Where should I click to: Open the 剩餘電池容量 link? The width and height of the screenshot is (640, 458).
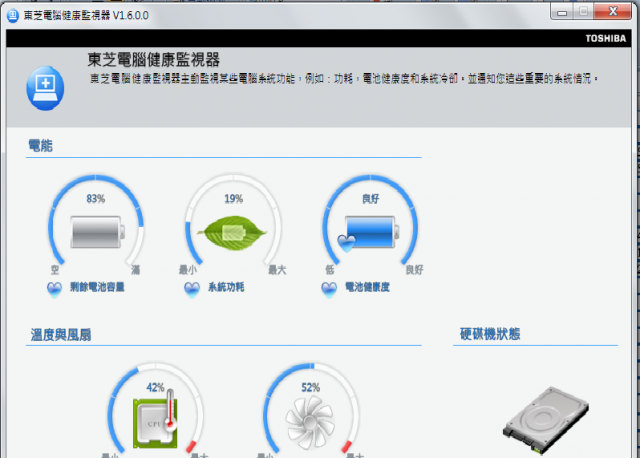[97, 287]
